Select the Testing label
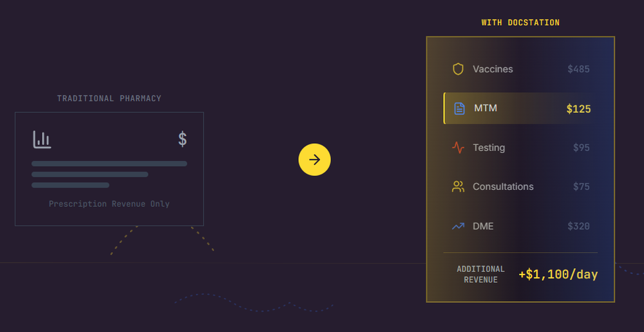The height and width of the screenshot is (332, 644). [489, 148]
